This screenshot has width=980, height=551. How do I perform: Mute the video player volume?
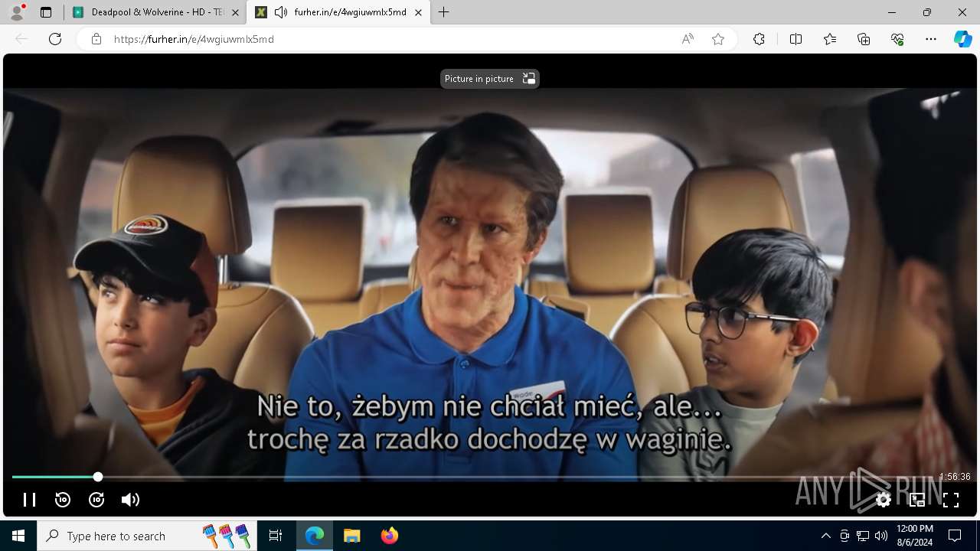(130, 500)
